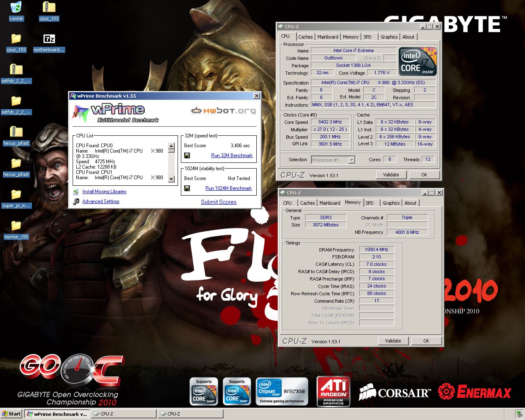Click save icon beside Run 32M Benchmark

click(x=187, y=155)
